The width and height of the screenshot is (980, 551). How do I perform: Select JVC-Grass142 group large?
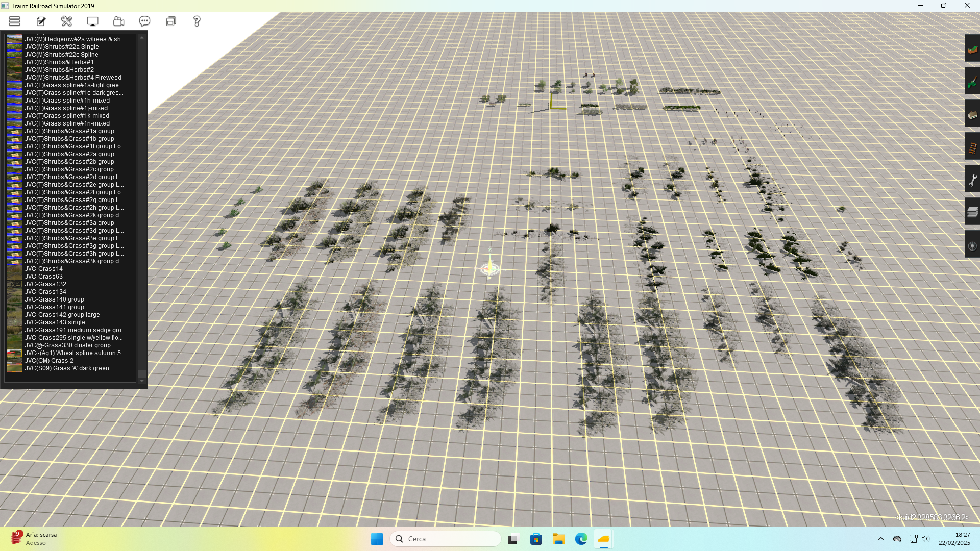[x=62, y=315]
